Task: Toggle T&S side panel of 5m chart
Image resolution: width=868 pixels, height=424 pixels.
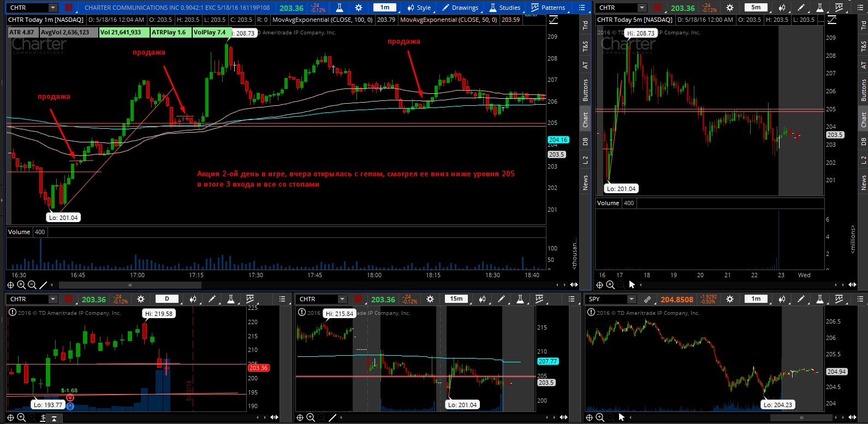Action: coord(863,47)
